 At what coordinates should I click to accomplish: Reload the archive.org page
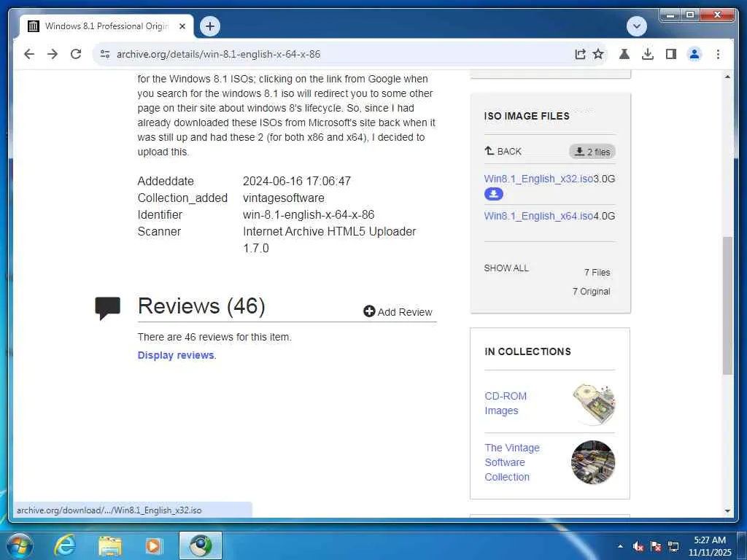76,54
